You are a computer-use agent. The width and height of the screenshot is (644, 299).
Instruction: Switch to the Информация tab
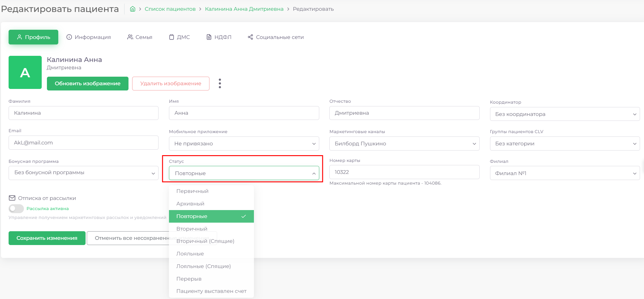[89, 37]
